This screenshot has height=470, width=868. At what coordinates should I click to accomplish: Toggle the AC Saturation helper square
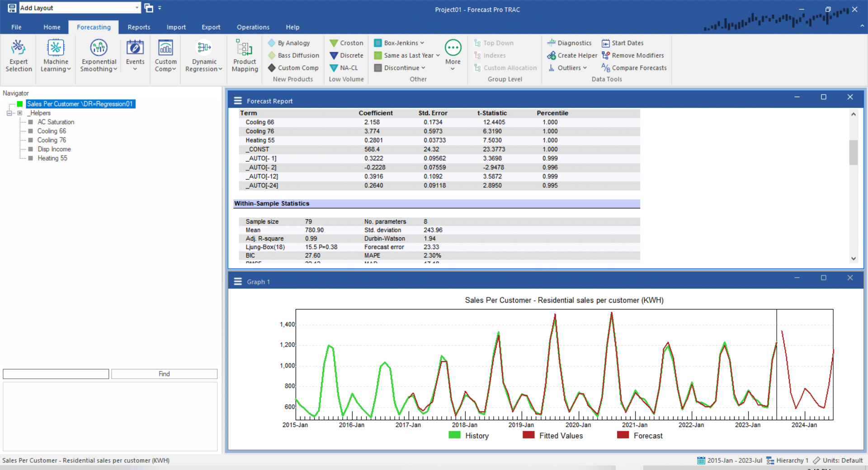tap(30, 122)
